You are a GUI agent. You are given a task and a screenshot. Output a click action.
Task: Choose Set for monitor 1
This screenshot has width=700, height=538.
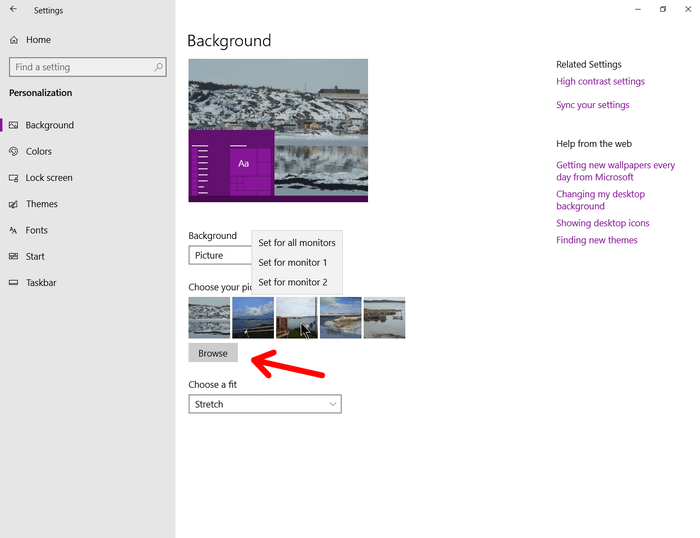[297, 263]
